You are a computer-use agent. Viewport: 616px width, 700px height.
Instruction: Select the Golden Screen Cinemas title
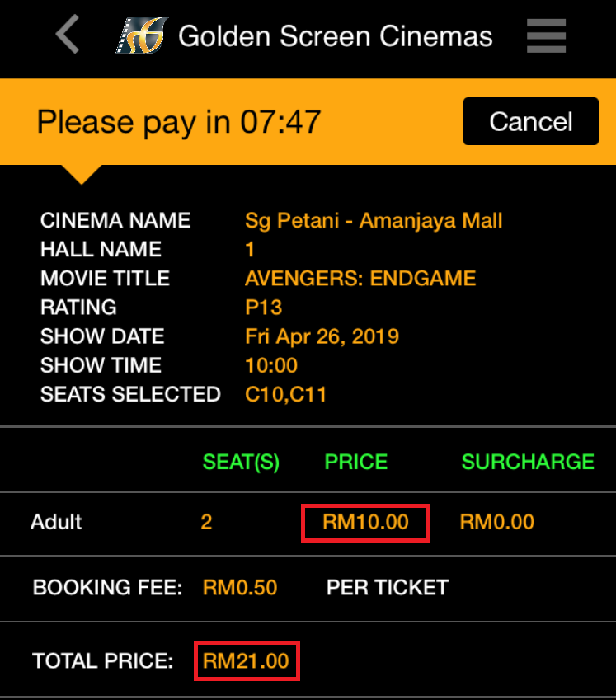335,36
